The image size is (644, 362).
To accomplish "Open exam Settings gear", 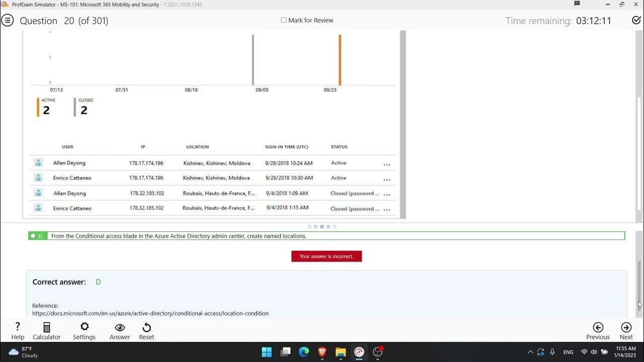I will click(84, 331).
